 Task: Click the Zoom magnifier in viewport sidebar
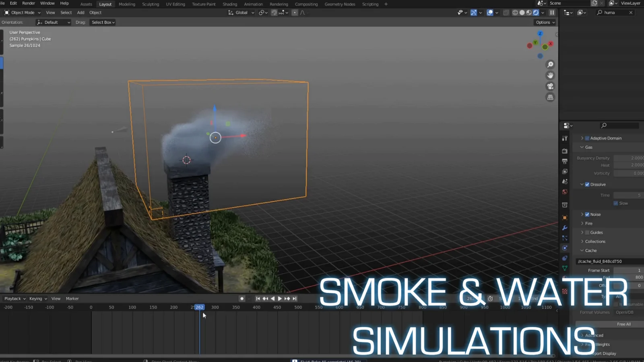(x=550, y=64)
